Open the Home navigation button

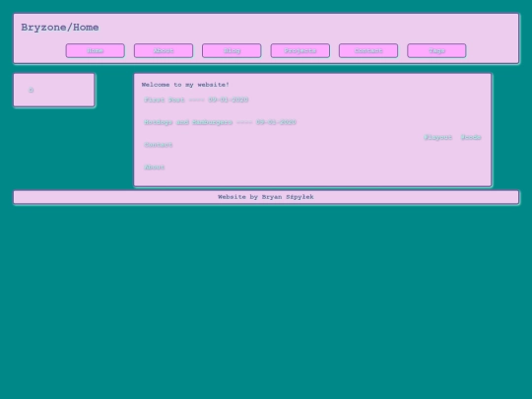coord(96,50)
